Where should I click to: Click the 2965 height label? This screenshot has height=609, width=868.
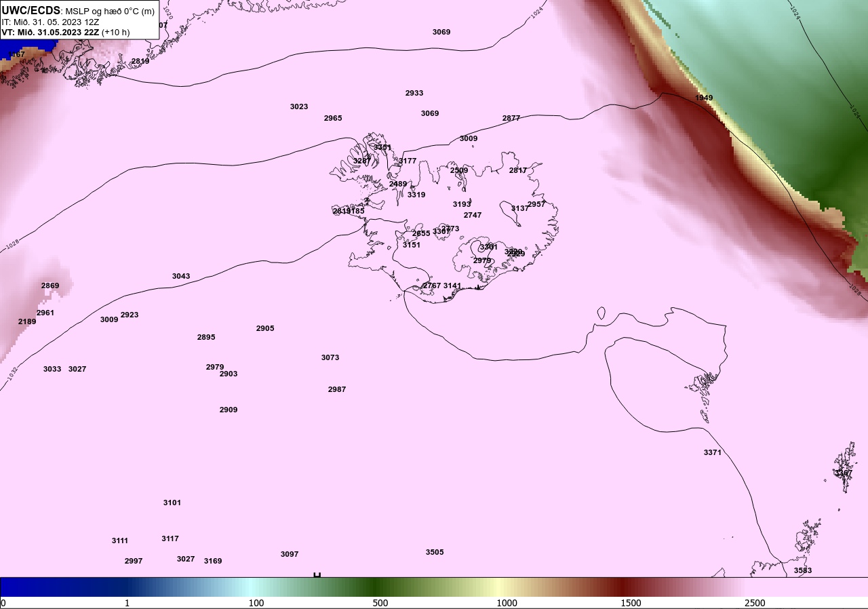(x=333, y=118)
